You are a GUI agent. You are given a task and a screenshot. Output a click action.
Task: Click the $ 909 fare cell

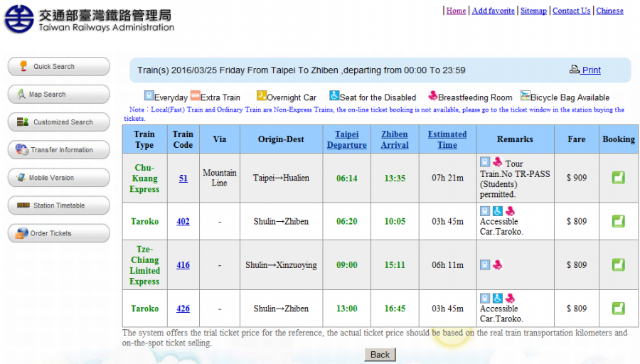pyautogui.click(x=576, y=178)
